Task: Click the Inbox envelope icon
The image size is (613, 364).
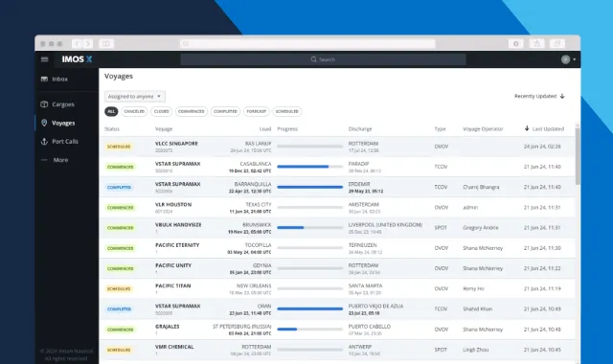Action: click(x=44, y=79)
